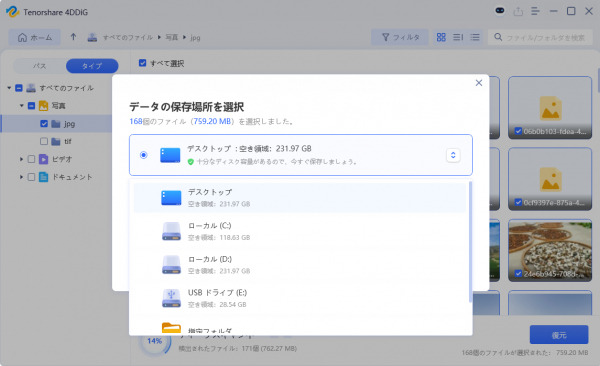
Task: Open thumbnail 06b0b103-fdea-4
Action: (x=550, y=108)
